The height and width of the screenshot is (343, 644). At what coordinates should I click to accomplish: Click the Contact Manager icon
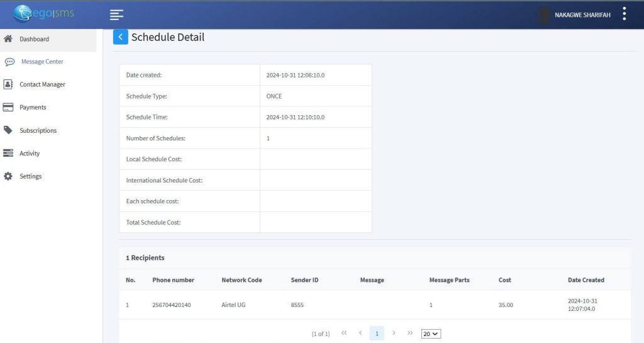tap(8, 84)
